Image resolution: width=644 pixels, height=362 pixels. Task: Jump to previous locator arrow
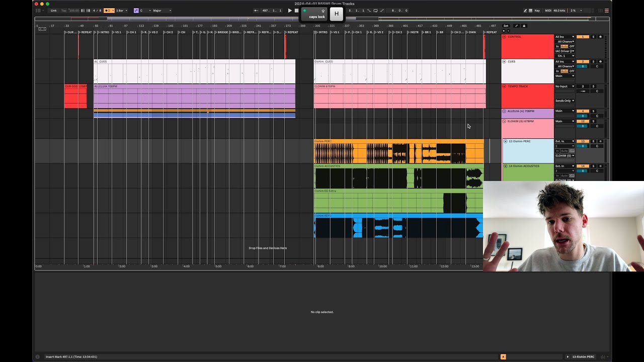tap(504, 31)
